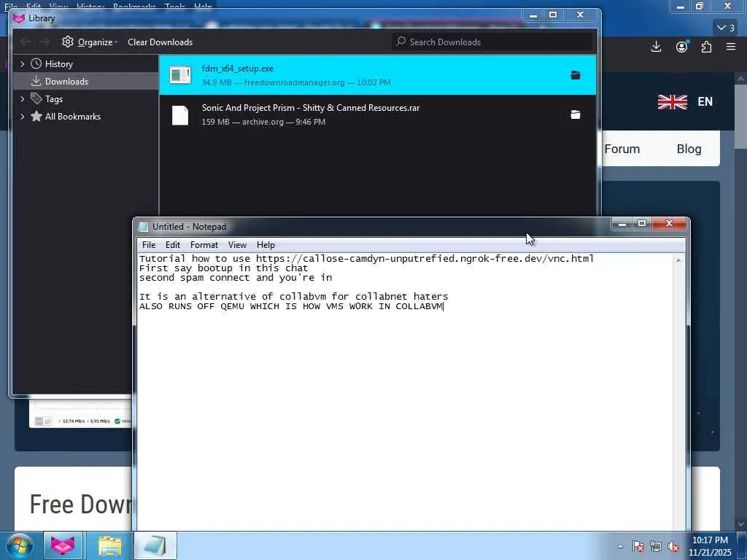Click Action Center flag tray icon
Screen dimensions: 747x560
[638, 546]
